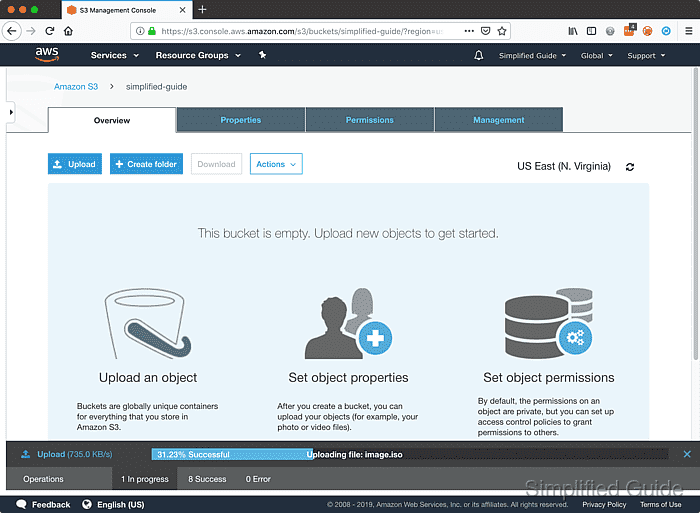
Task: Click the Pocket save icon
Action: tap(485, 31)
